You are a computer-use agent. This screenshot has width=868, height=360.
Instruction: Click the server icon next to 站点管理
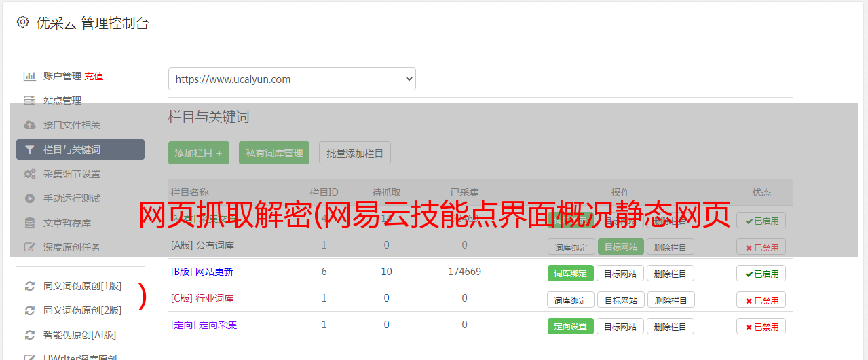coord(30,101)
